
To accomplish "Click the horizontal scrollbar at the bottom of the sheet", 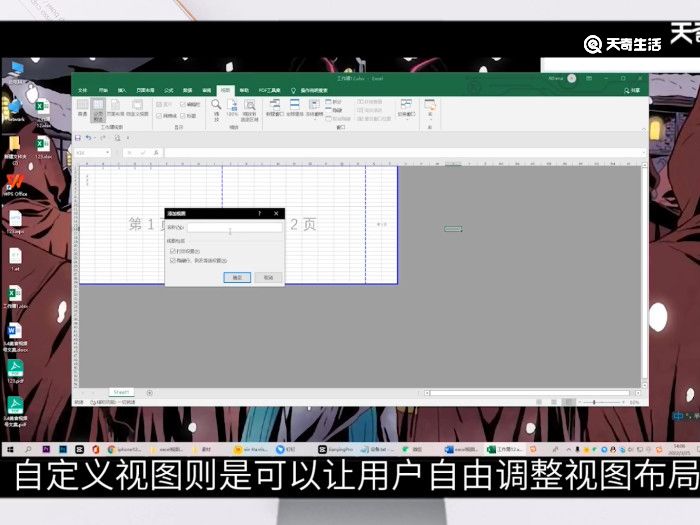I will coord(529,393).
